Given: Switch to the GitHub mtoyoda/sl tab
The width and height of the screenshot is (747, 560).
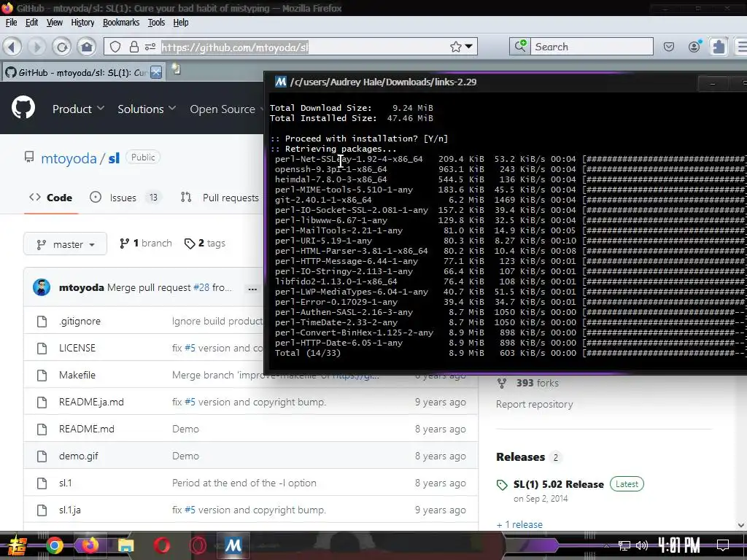Looking at the screenshot, I should click(x=83, y=72).
